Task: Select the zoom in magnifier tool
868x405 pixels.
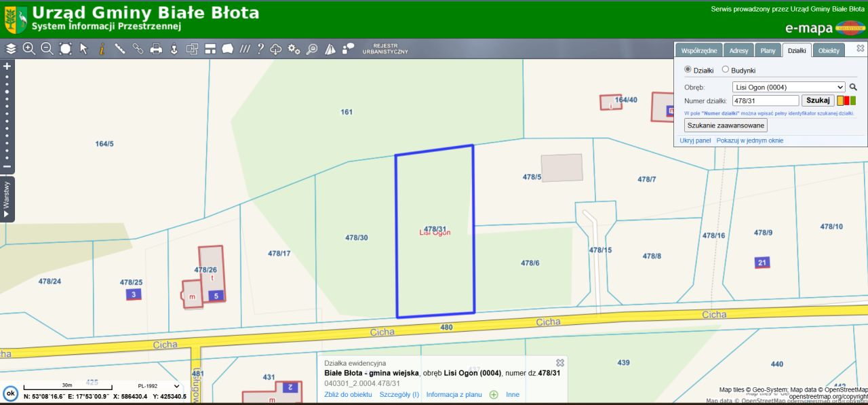Action: [x=29, y=49]
